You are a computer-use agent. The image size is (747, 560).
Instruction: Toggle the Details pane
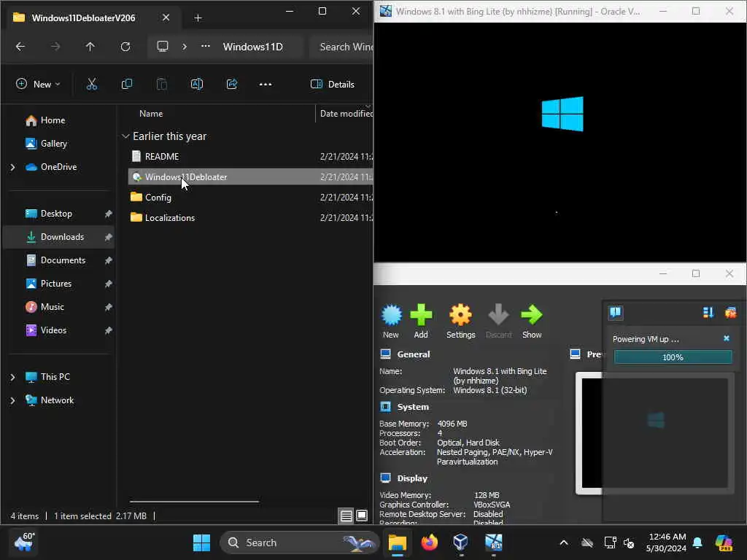(x=333, y=85)
